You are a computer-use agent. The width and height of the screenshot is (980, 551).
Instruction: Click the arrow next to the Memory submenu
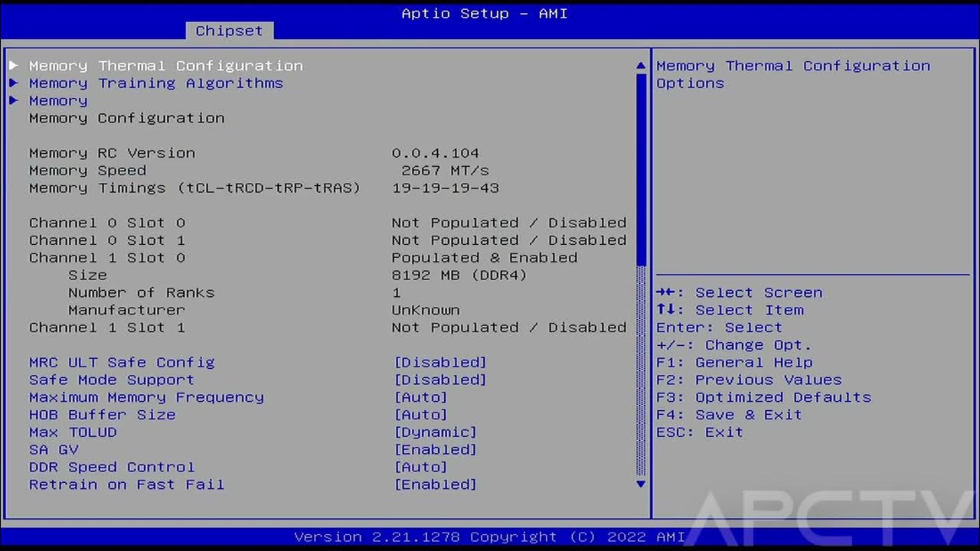point(14,101)
